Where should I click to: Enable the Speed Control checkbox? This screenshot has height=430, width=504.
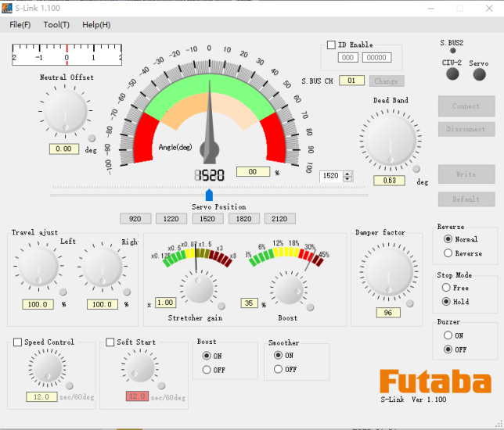coord(18,342)
